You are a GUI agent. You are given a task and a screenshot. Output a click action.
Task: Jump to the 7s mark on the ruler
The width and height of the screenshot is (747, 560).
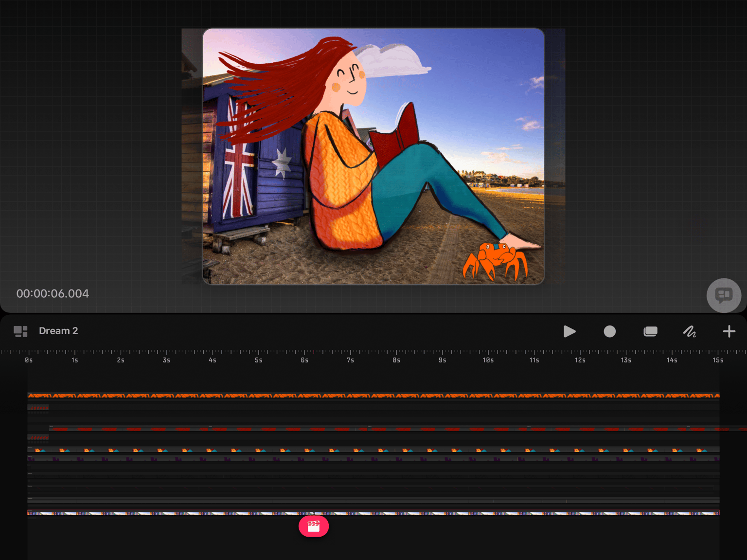pyautogui.click(x=350, y=360)
